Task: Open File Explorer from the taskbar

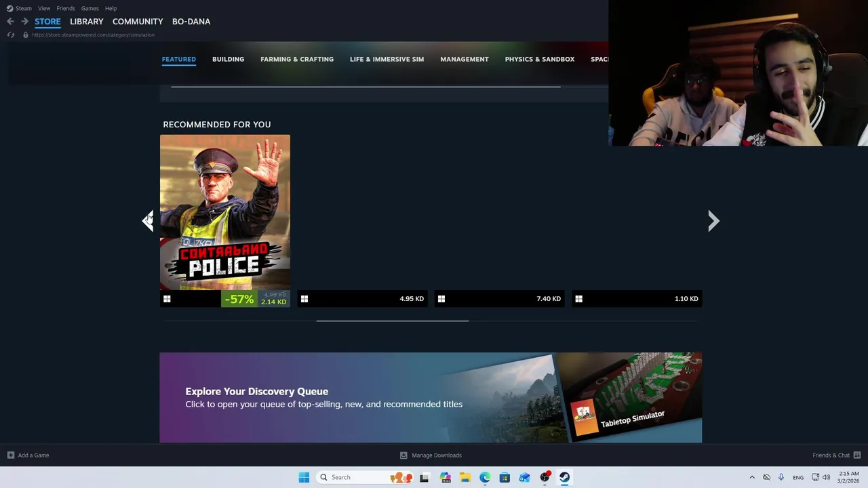Action: 465,477
